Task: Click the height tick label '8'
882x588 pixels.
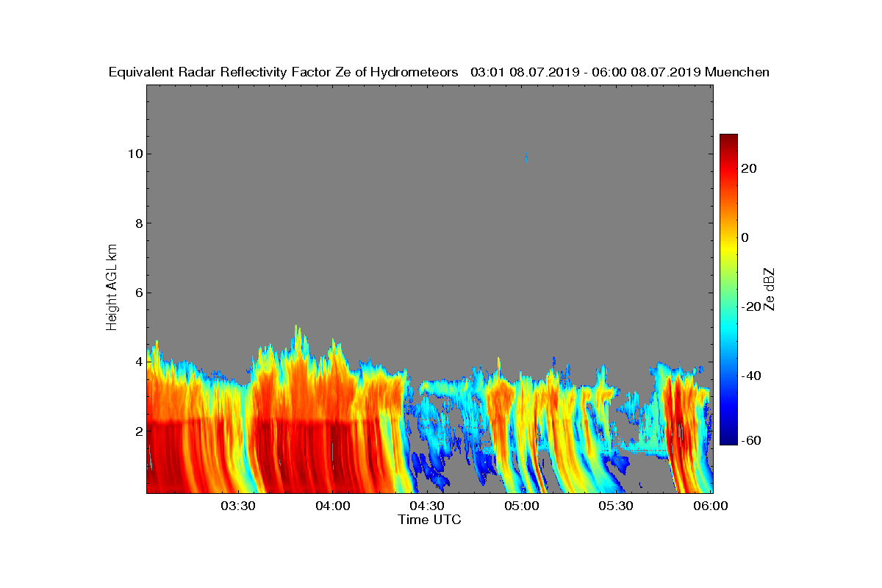Action: click(138, 223)
